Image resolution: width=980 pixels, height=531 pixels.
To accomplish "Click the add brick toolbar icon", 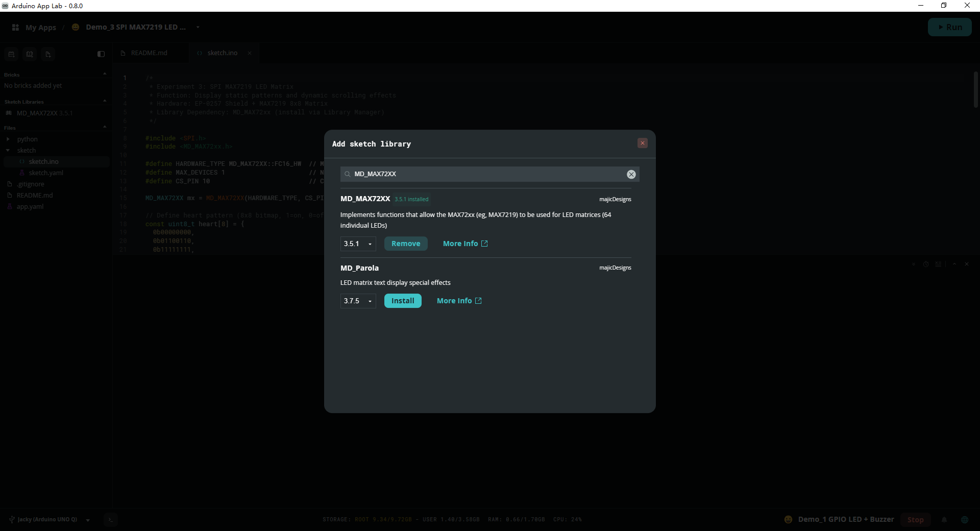I will click(x=11, y=54).
